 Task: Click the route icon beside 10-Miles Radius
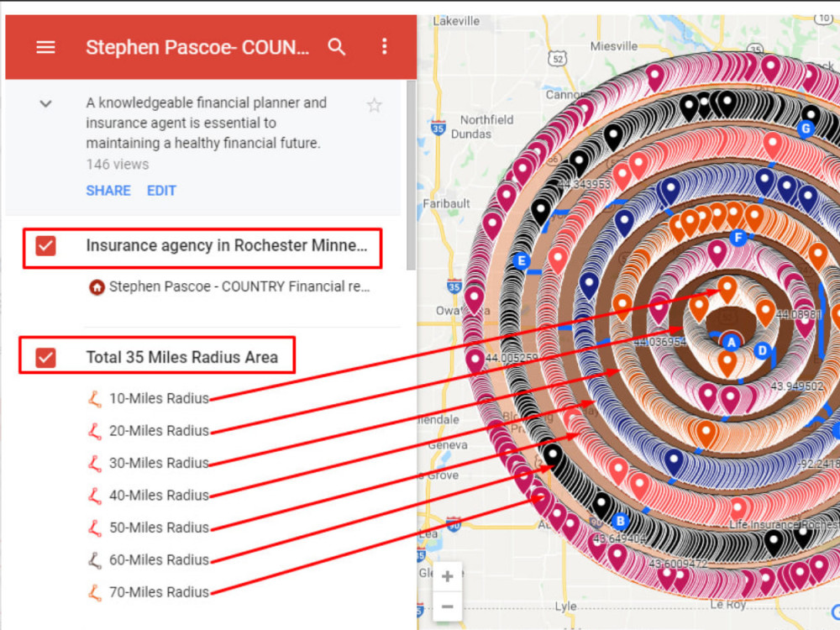pos(95,398)
